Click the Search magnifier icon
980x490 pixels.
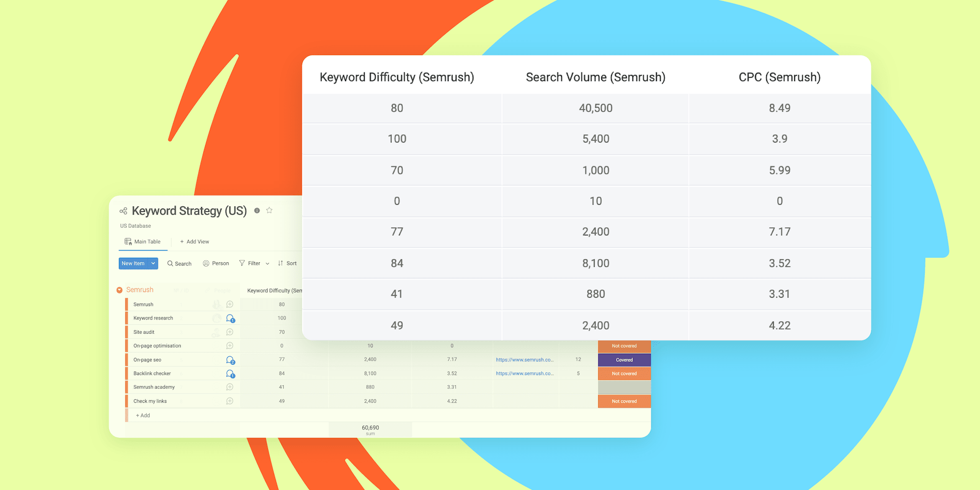(170, 263)
